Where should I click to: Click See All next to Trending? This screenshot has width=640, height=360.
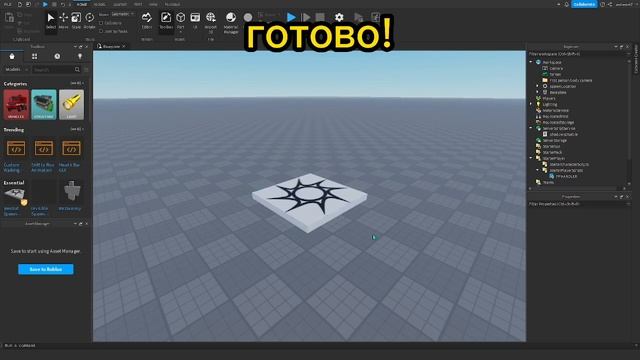pyautogui.click(x=76, y=129)
